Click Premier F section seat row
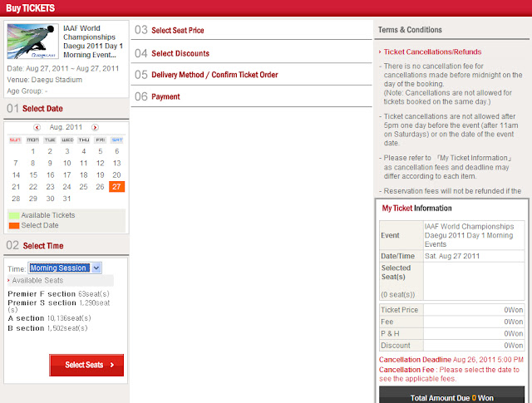This screenshot has height=403, width=532. tap(59, 294)
